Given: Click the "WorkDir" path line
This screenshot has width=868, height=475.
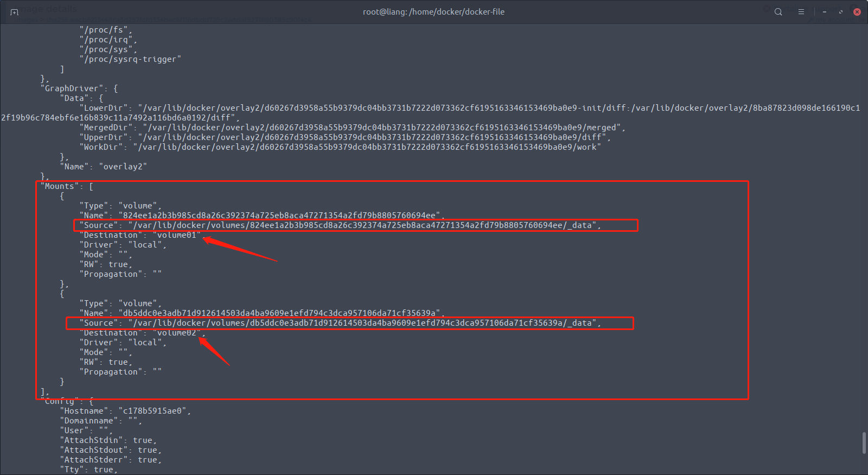Looking at the screenshot, I should click(340, 147).
